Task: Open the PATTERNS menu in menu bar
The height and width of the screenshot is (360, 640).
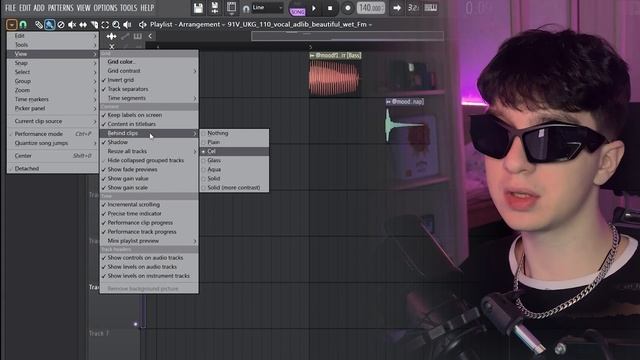Action: [60, 8]
